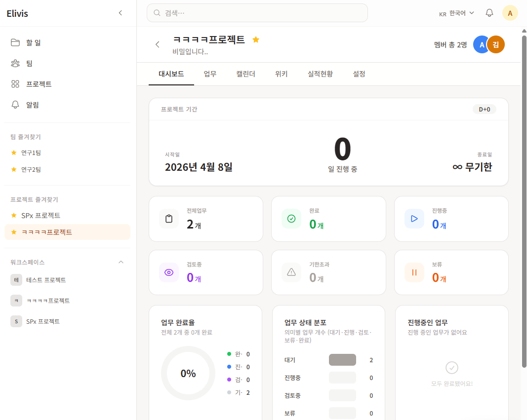
Task: Click the 기한초과 warning triangle icon
Action: tap(291, 272)
